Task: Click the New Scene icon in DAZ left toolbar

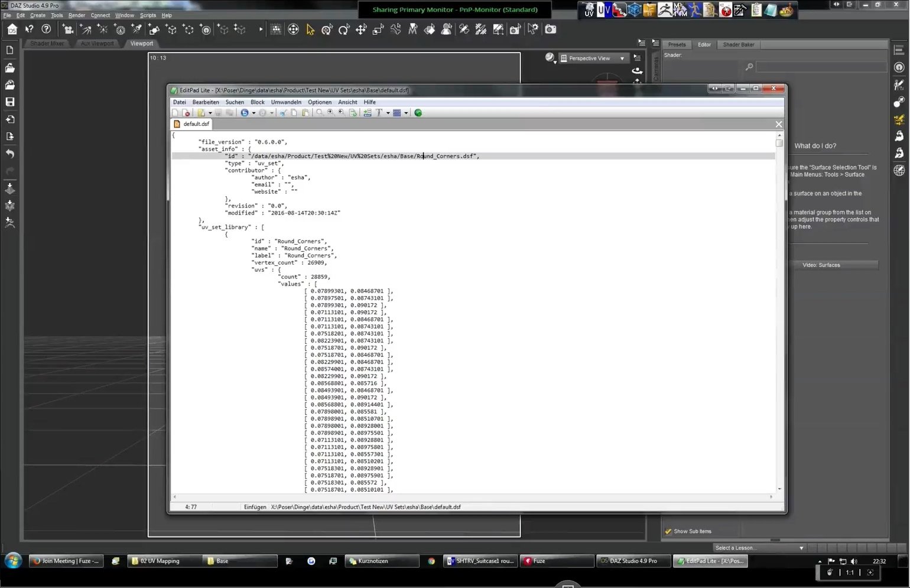Action: (x=9, y=50)
